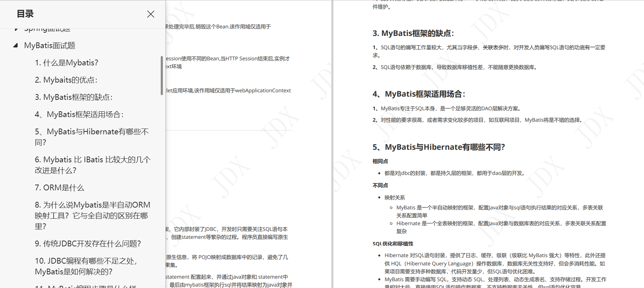
Task: Click the 相同点 subheading
Action: coord(380,162)
